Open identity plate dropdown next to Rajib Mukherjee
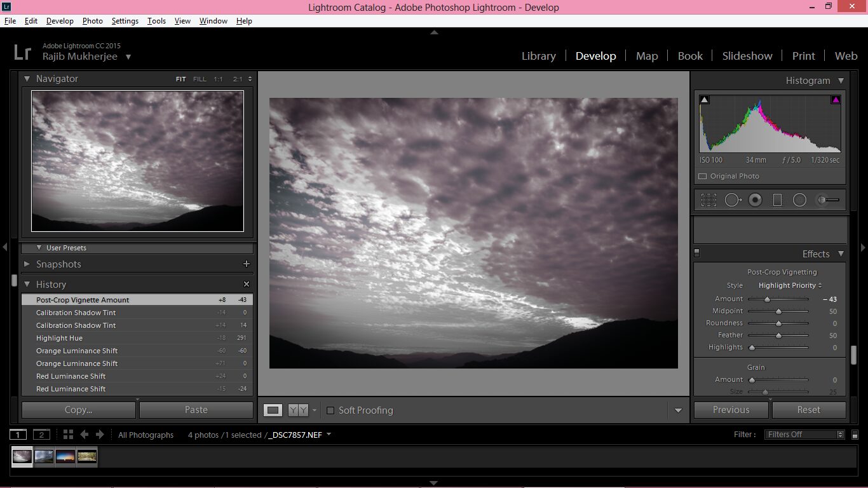 point(128,57)
